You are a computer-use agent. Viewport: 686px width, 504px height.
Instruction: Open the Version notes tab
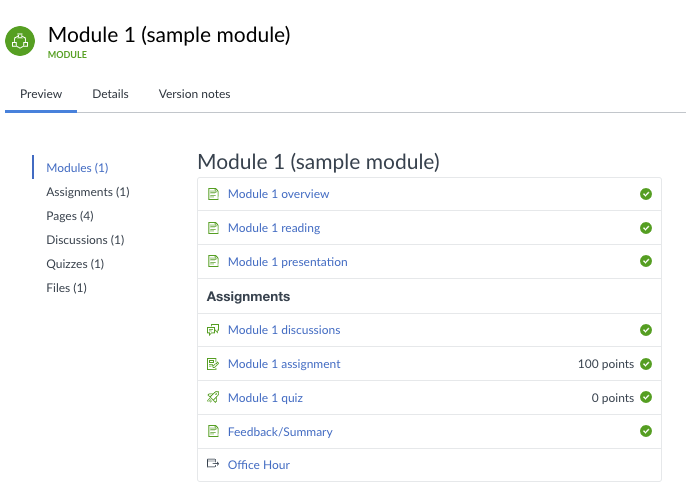point(194,94)
